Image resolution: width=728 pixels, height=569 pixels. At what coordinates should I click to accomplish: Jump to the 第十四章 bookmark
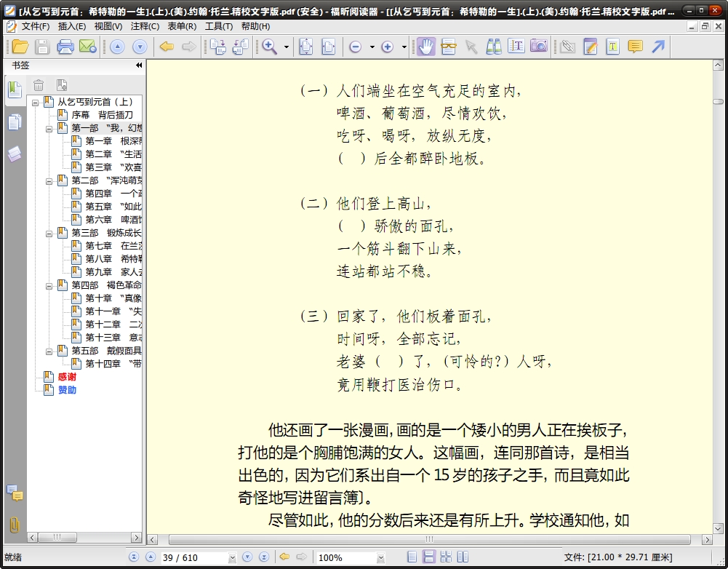tap(113, 364)
